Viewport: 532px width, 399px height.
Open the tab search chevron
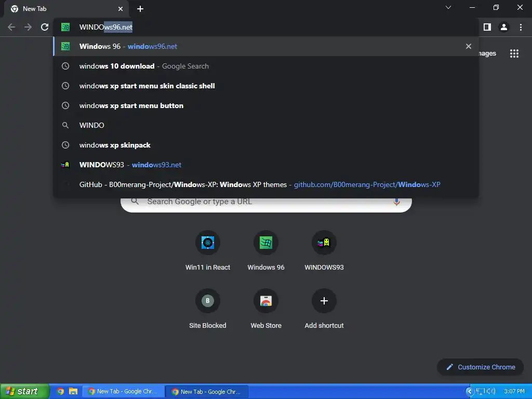point(448,7)
